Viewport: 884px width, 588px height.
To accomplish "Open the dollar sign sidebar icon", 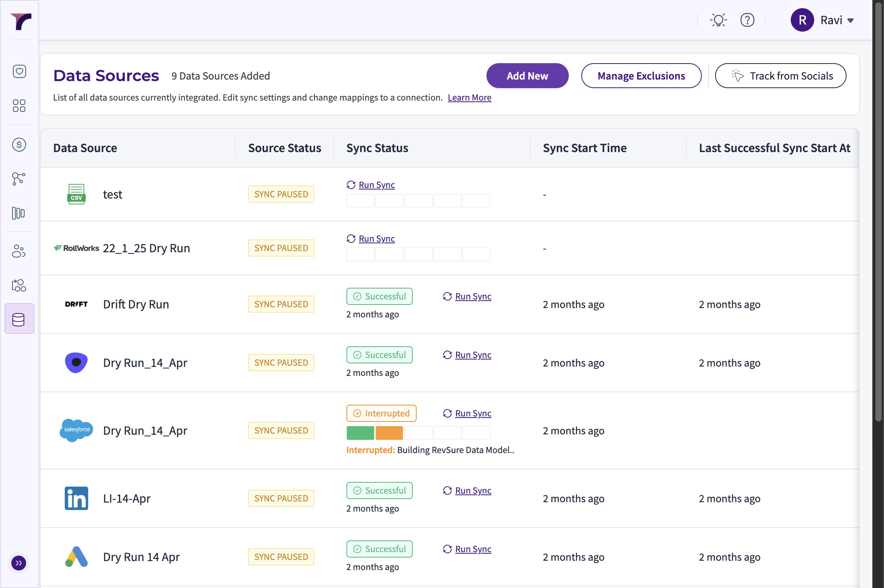I will [x=19, y=145].
